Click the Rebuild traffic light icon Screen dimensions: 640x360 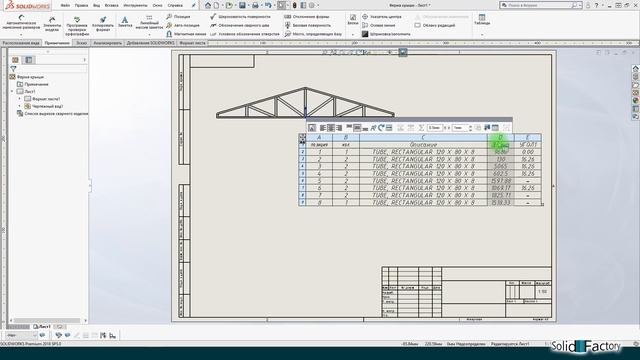tap(294, 5)
